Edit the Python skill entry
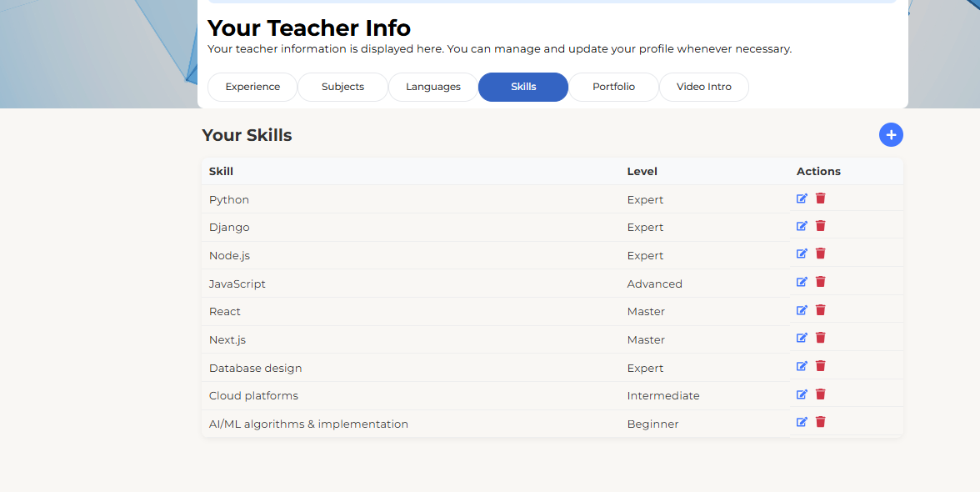 [802, 198]
